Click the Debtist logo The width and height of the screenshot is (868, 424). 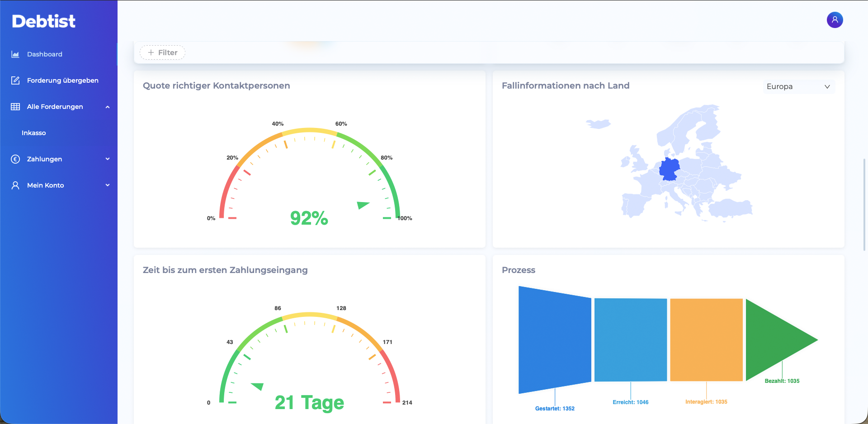[x=44, y=21]
